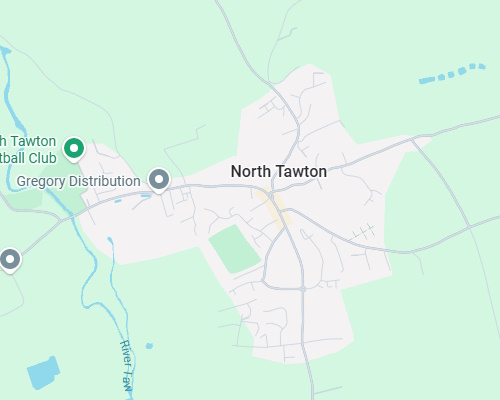This screenshot has height=400, width=500.
Task: Click the yellow-shaded town centre area
Action: tap(273, 209)
